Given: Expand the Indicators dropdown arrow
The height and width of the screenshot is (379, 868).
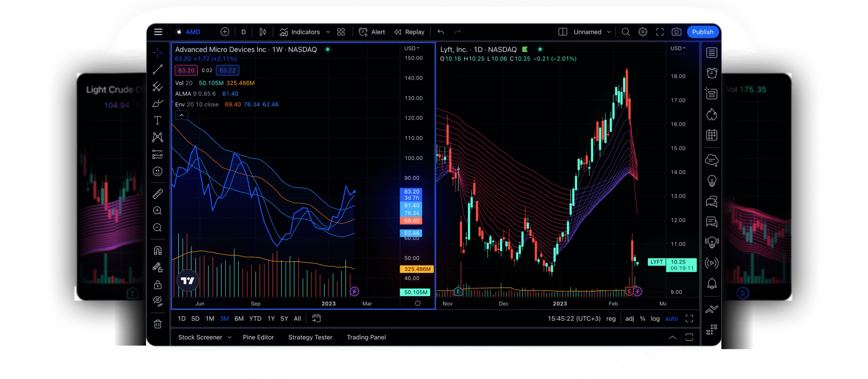Looking at the screenshot, I should point(328,32).
